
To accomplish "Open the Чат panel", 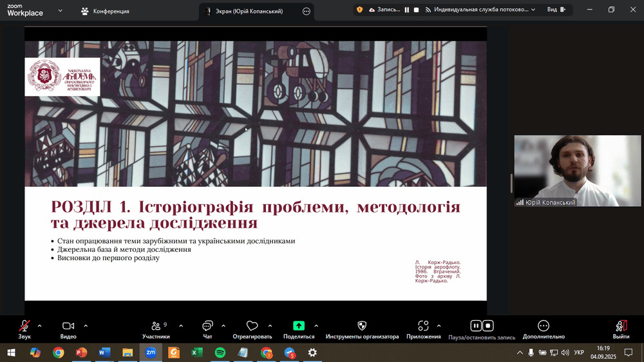I will [x=207, y=327].
